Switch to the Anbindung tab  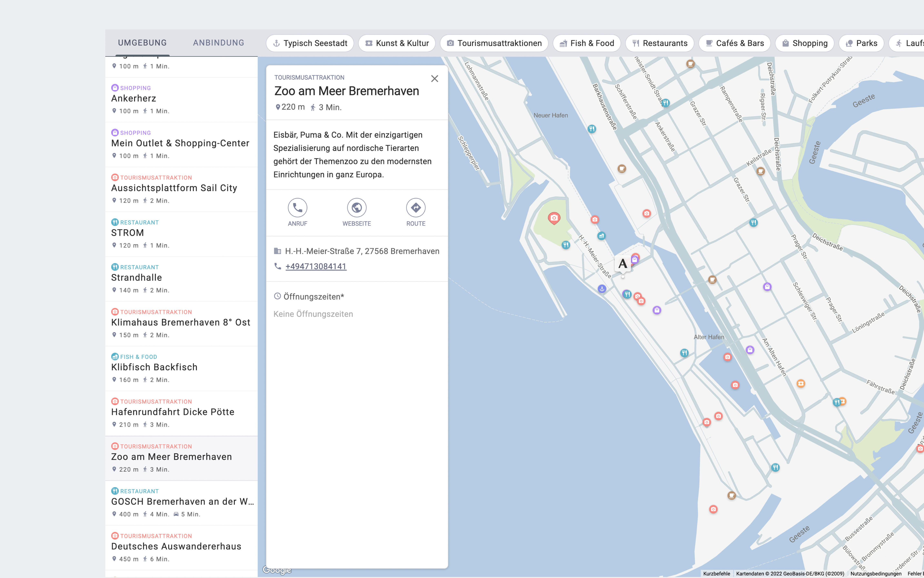pos(219,43)
